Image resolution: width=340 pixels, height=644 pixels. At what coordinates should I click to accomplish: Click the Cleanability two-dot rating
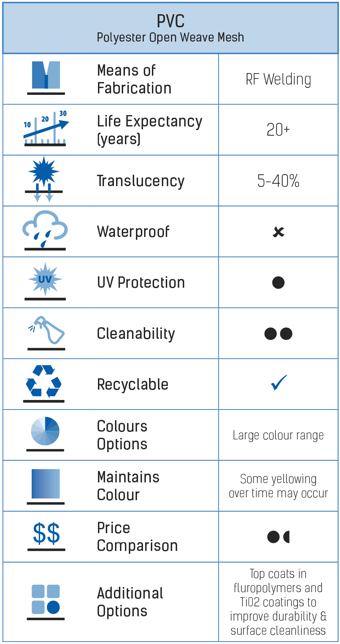278,334
